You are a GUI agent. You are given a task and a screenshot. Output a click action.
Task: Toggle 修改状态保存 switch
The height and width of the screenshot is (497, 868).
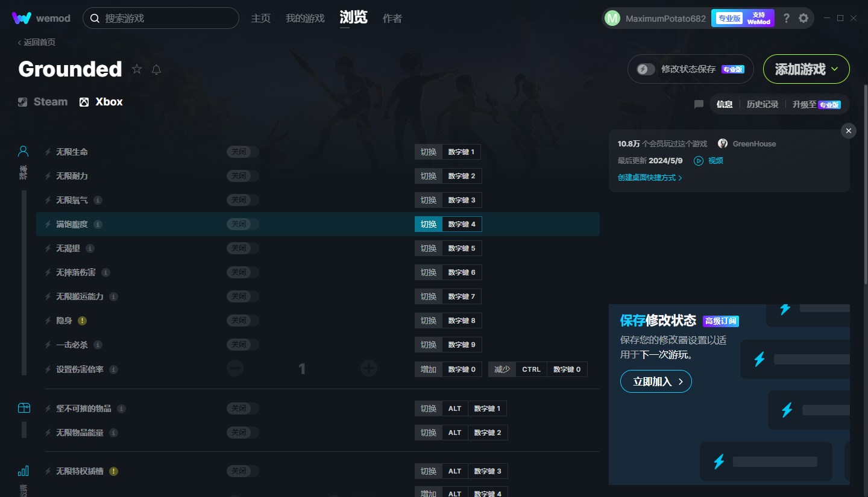[x=646, y=69]
